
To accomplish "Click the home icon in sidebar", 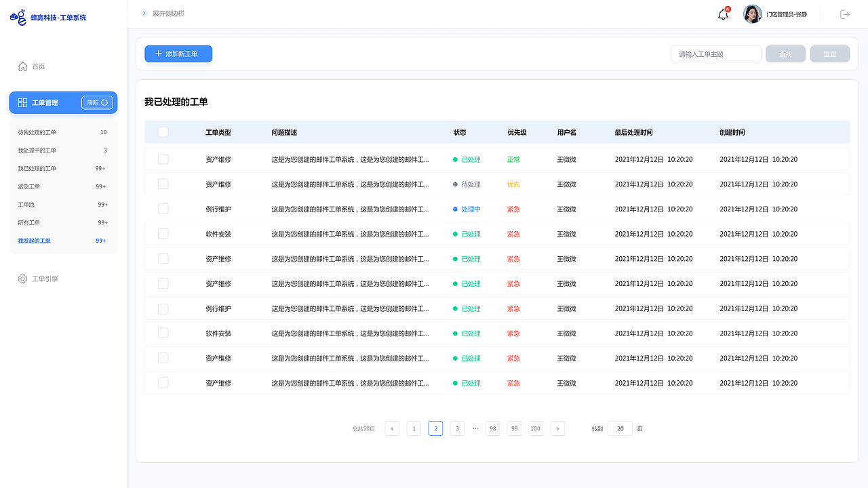I will pyautogui.click(x=23, y=66).
